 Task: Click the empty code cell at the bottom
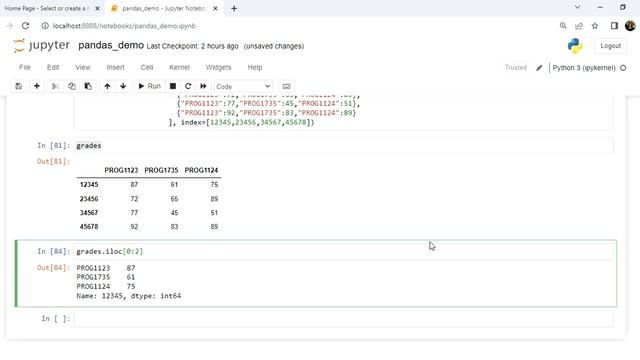pyautogui.click(x=343, y=319)
